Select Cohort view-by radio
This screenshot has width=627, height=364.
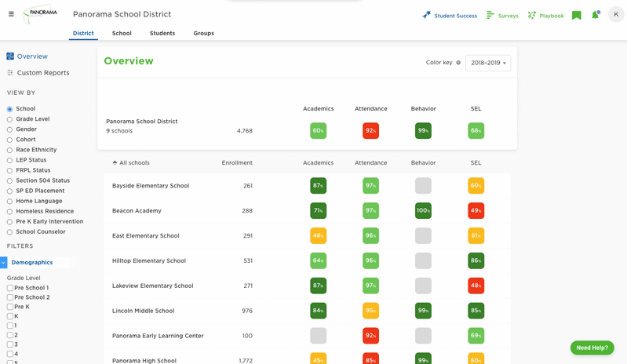(x=9, y=140)
